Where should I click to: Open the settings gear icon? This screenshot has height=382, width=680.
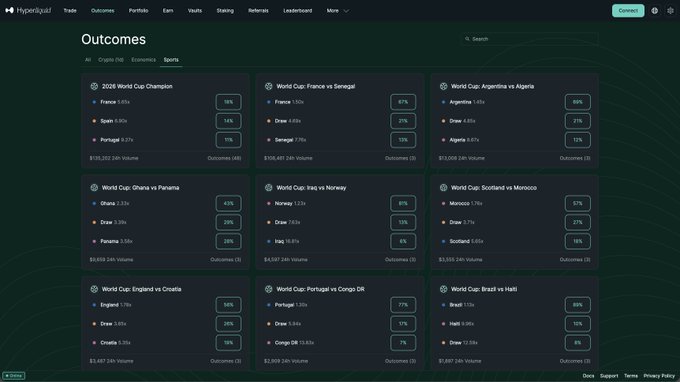(x=670, y=10)
